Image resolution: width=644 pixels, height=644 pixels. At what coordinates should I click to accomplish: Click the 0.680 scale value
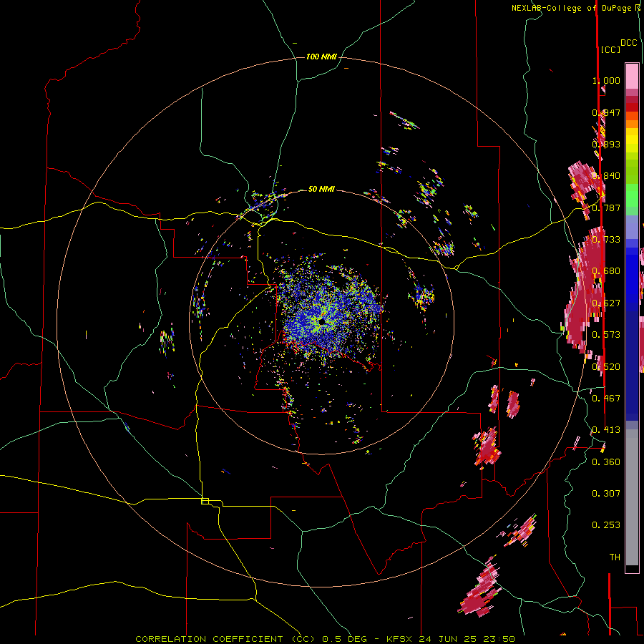[x=606, y=271]
